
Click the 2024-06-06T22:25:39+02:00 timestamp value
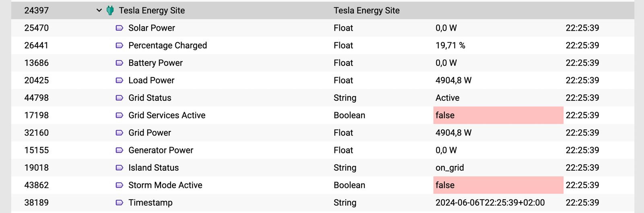point(490,203)
